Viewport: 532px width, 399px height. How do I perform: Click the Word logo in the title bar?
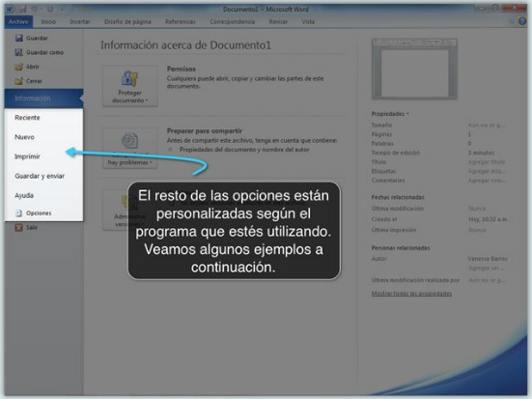pyautogui.click(x=10, y=9)
